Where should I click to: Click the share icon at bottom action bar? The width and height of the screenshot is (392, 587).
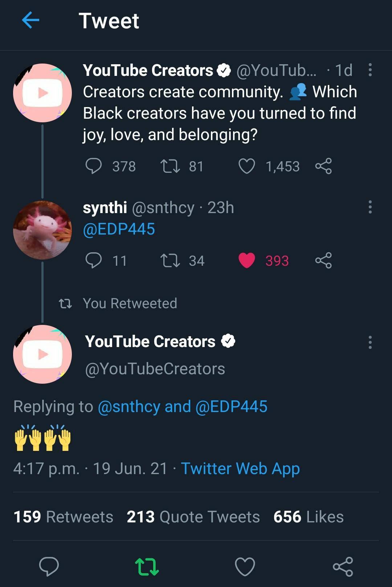pos(343,567)
